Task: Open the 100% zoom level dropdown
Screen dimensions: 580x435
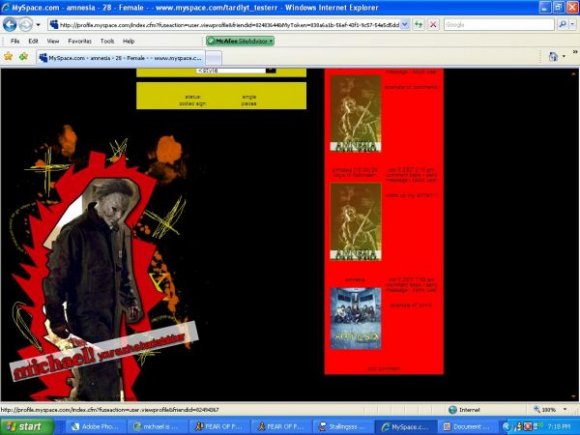Action: point(565,409)
